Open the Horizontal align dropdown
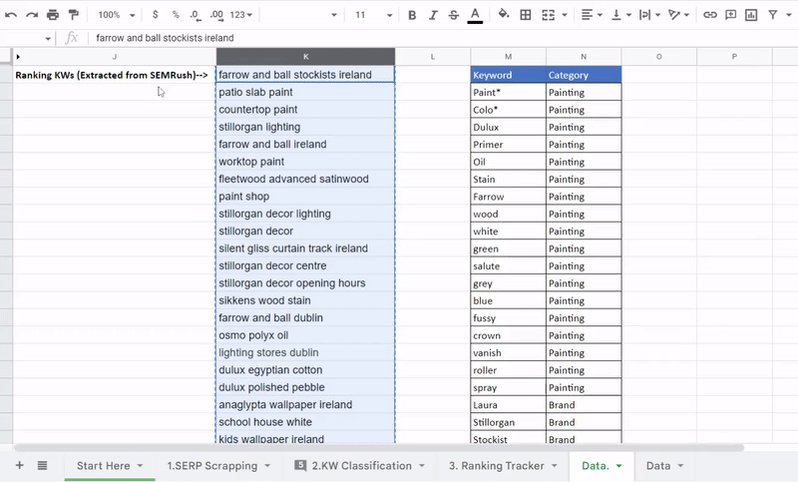This screenshot has height=482, width=798. tap(591, 15)
